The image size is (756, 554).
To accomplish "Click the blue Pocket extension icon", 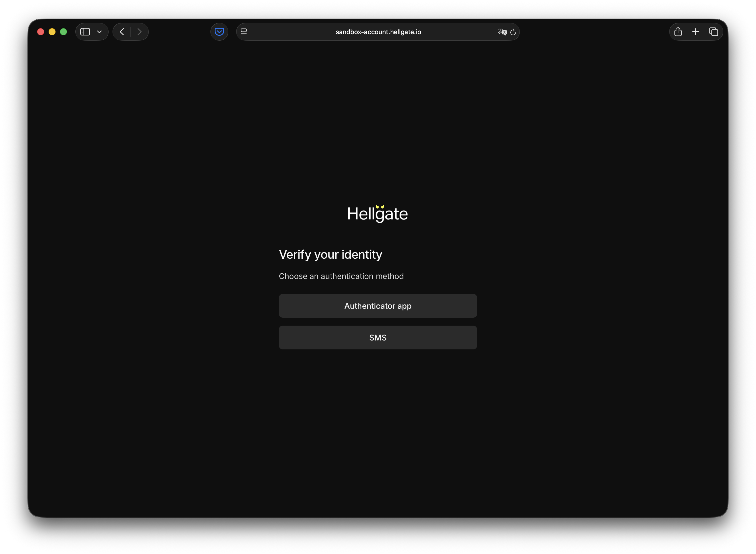I will click(x=219, y=31).
